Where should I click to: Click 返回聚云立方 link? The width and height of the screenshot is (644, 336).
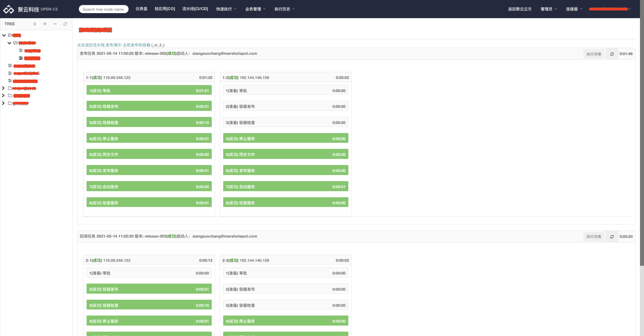[x=519, y=9]
